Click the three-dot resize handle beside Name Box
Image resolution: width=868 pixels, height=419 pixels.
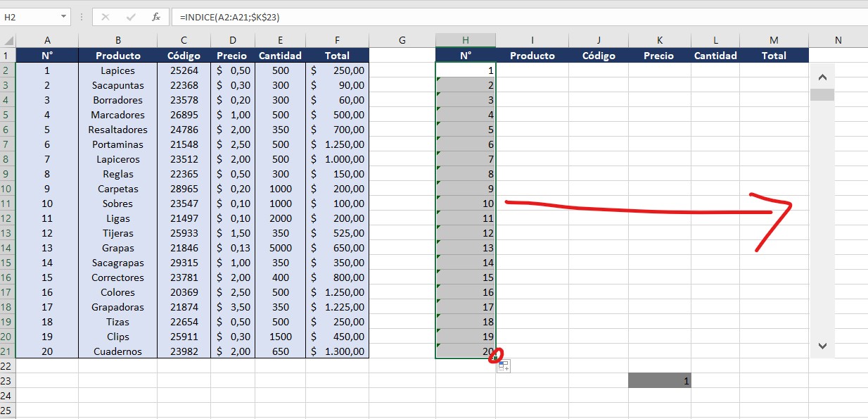tap(82, 16)
